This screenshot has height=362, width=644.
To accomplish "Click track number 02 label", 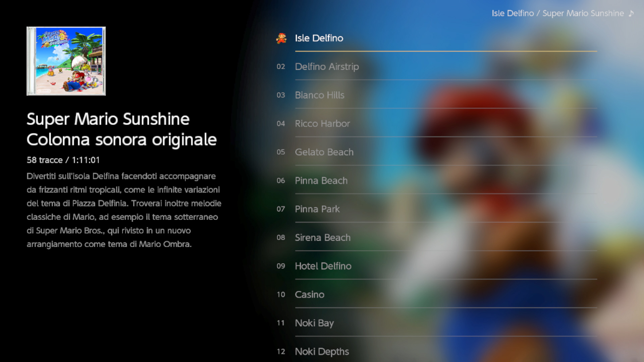I will [281, 67].
